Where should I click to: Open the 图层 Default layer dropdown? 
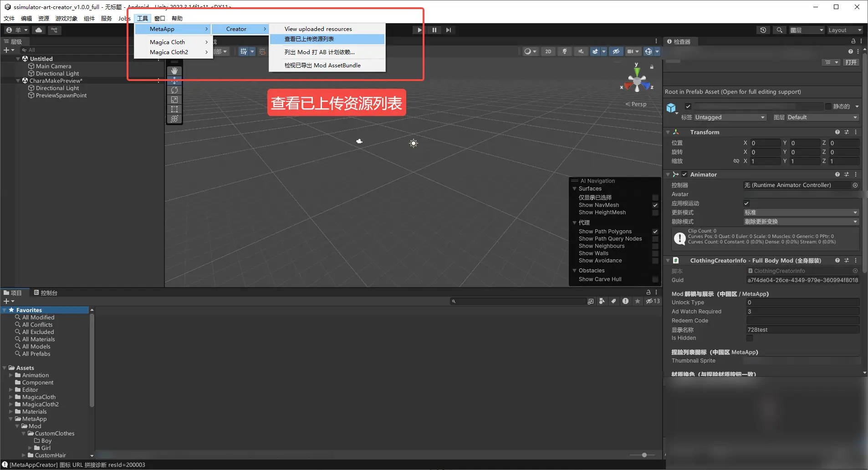pyautogui.click(x=822, y=117)
